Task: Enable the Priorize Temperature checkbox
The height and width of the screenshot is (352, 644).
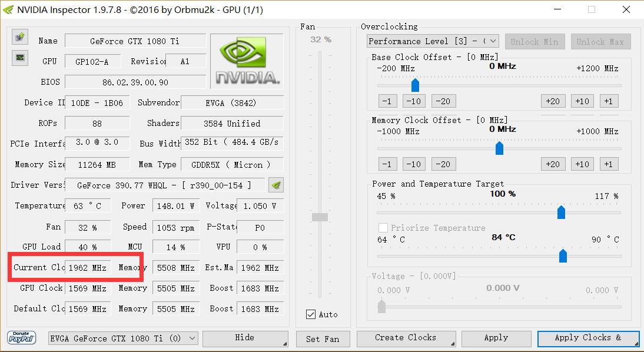Action: click(383, 228)
